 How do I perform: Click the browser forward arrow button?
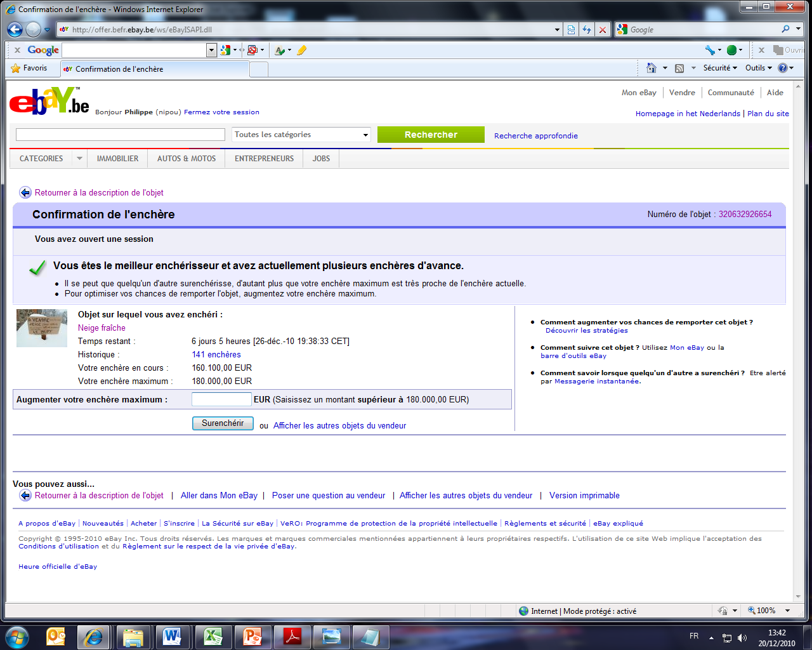(x=33, y=29)
